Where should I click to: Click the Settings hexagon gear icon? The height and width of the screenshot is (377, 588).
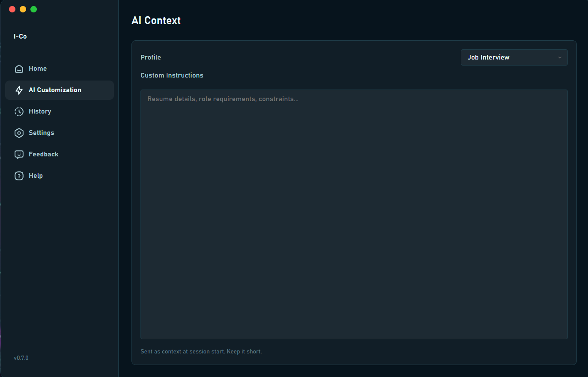pos(19,133)
